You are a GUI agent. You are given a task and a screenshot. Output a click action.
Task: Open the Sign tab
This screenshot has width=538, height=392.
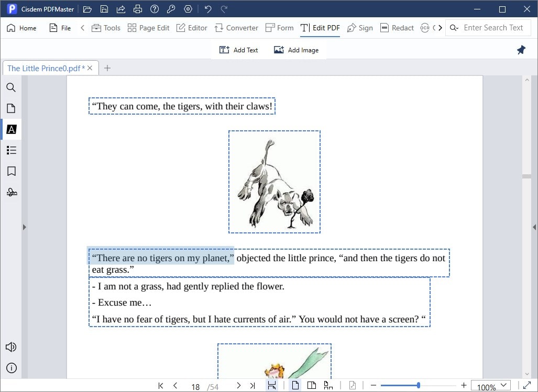[x=359, y=28]
